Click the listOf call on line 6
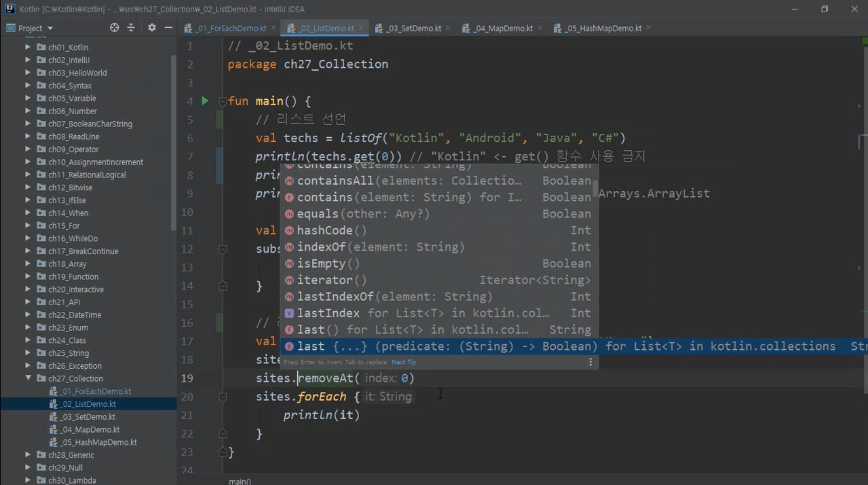 point(361,138)
